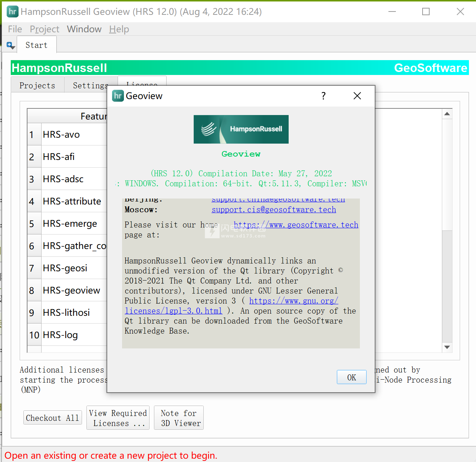Click the Moscow: label in dialog
Screen dimensions: 476x462
[x=141, y=210]
